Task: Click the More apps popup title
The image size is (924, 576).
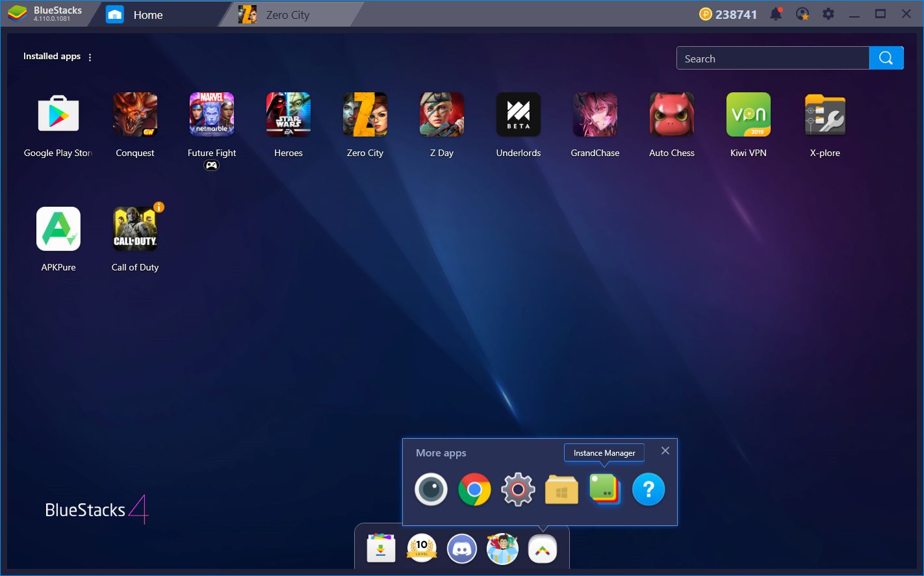Action: [x=441, y=453]
